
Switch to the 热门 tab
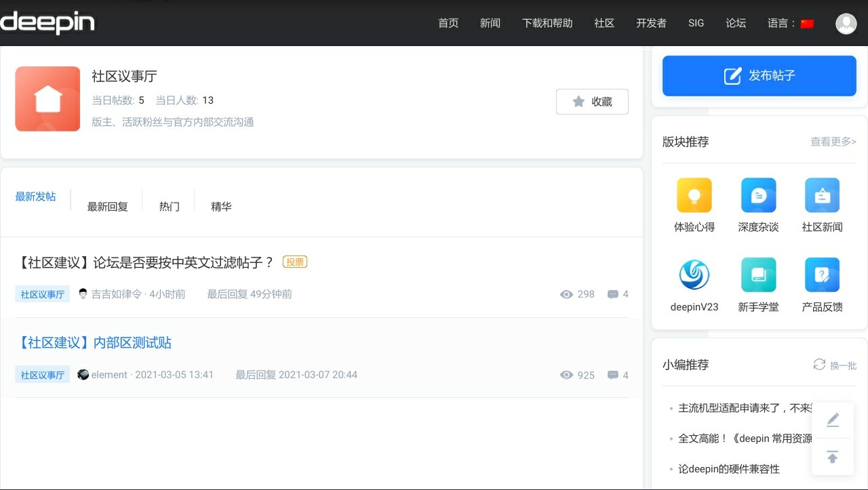click(x=170, y=207)
